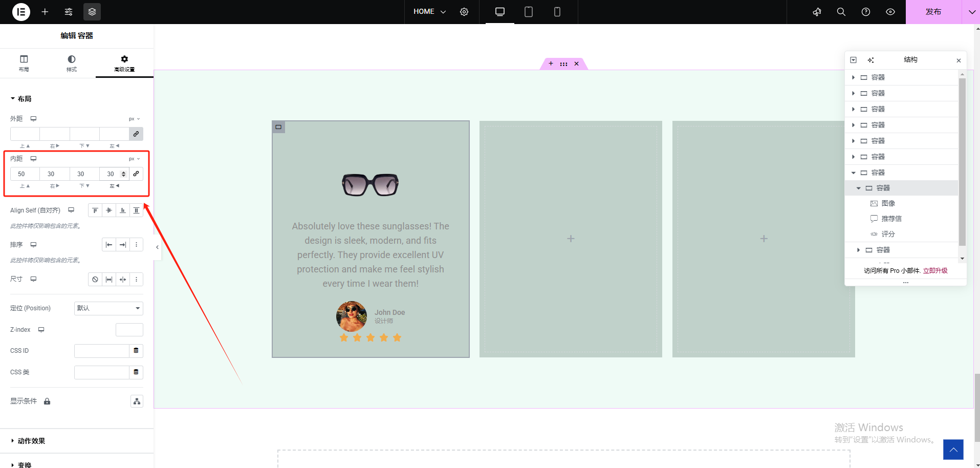This screenshot has width=980, height=468.
Task: Preview changes with the eye icon
Action: point(890,12)
